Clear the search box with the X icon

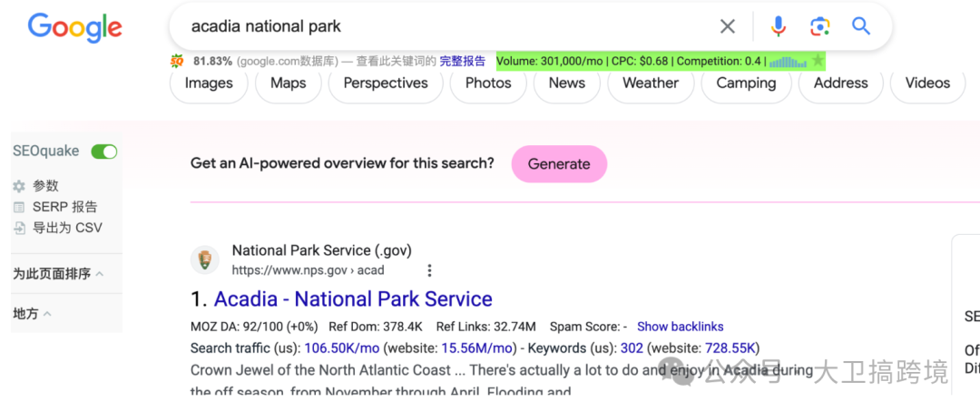pos(728,26)
